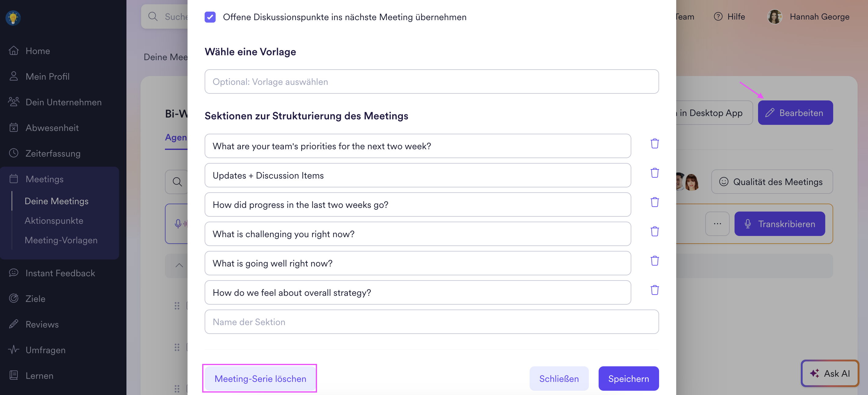
Task: Open Zeiterfassung from the sidebar
Action: tap(53, 154)
